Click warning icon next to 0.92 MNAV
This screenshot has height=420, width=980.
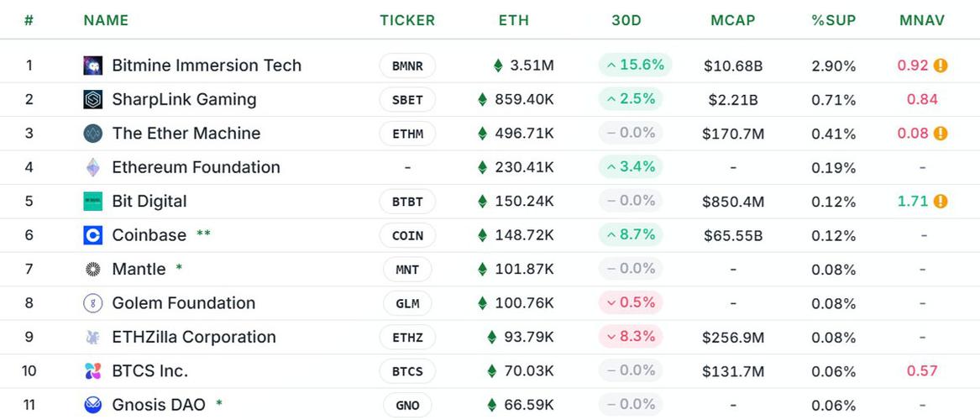(x=941, y=66)
